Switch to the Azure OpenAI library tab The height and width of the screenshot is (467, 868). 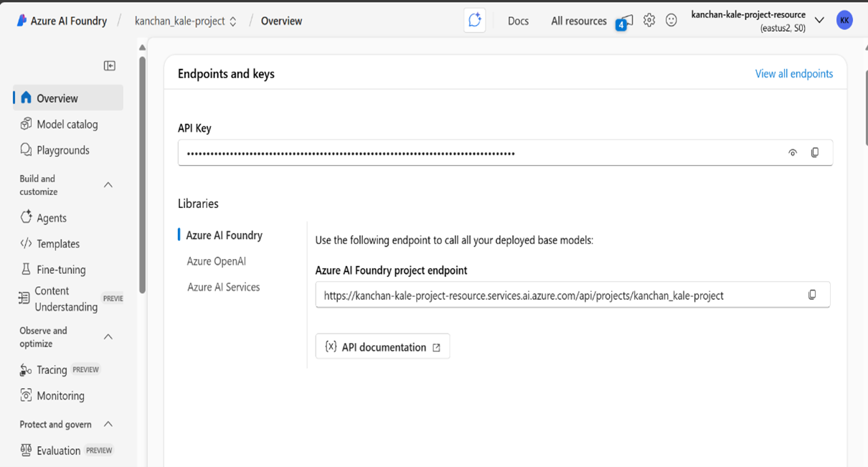(x=216, y=260)
